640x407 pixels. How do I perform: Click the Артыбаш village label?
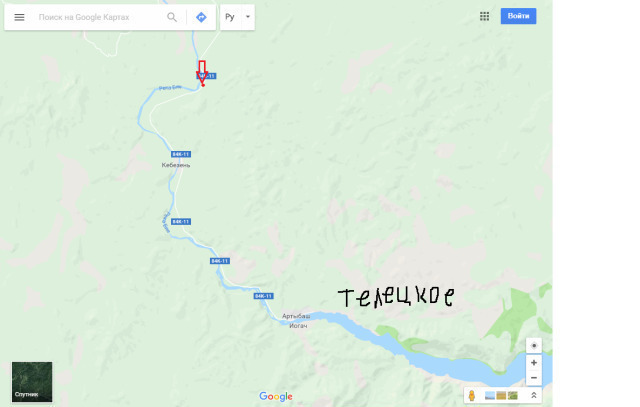tap(296, 316)
